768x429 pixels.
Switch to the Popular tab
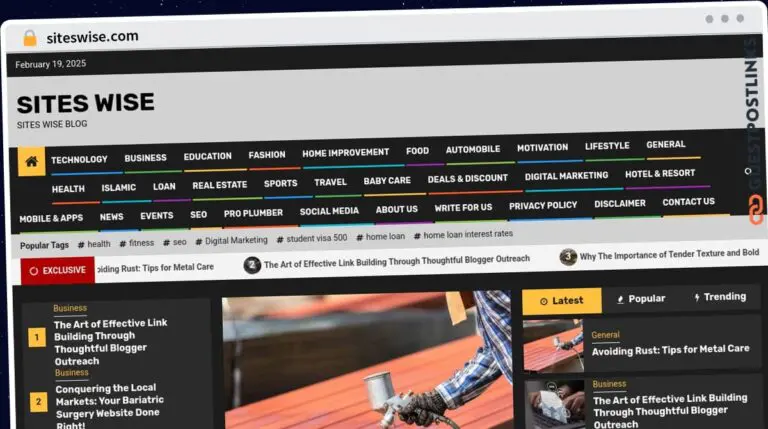click(x=640, y=298)
